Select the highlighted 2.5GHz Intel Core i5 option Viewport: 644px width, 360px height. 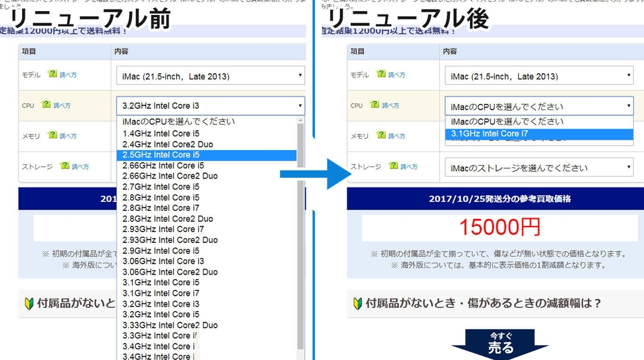click(x=206, y=155)
